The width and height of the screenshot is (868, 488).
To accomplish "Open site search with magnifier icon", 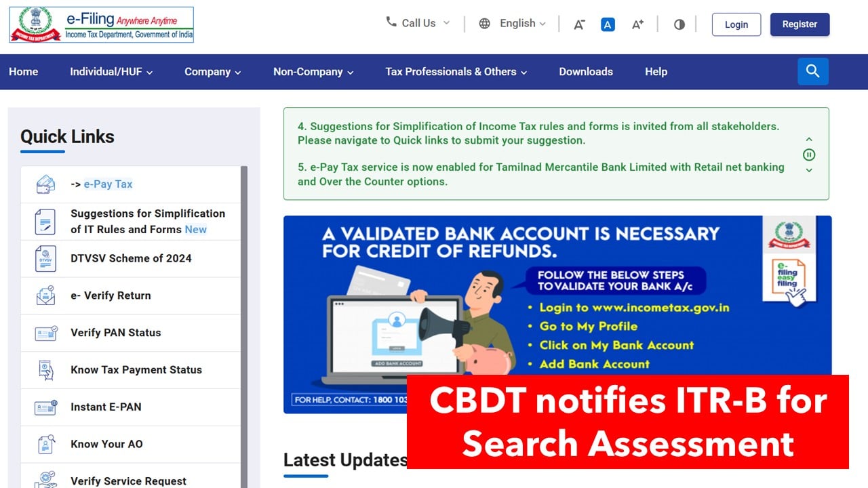I will [x=813, y=71].
